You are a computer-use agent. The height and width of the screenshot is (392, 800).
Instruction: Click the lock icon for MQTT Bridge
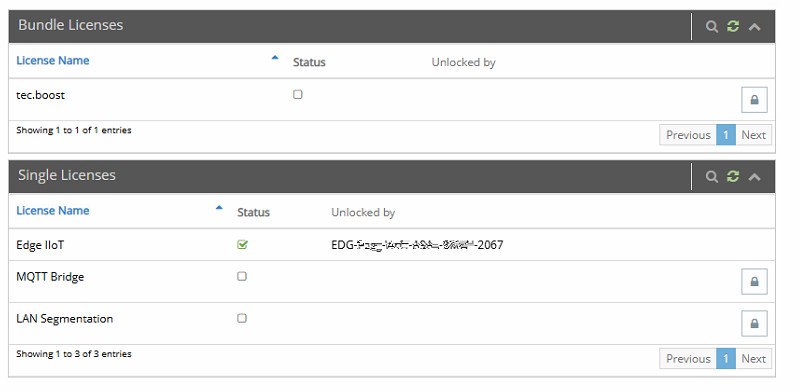pyautogui.click(x=754, y=282)
